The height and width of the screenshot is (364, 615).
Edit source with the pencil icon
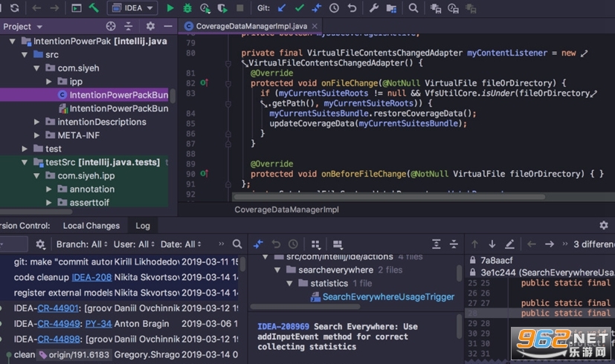[509, 244]
